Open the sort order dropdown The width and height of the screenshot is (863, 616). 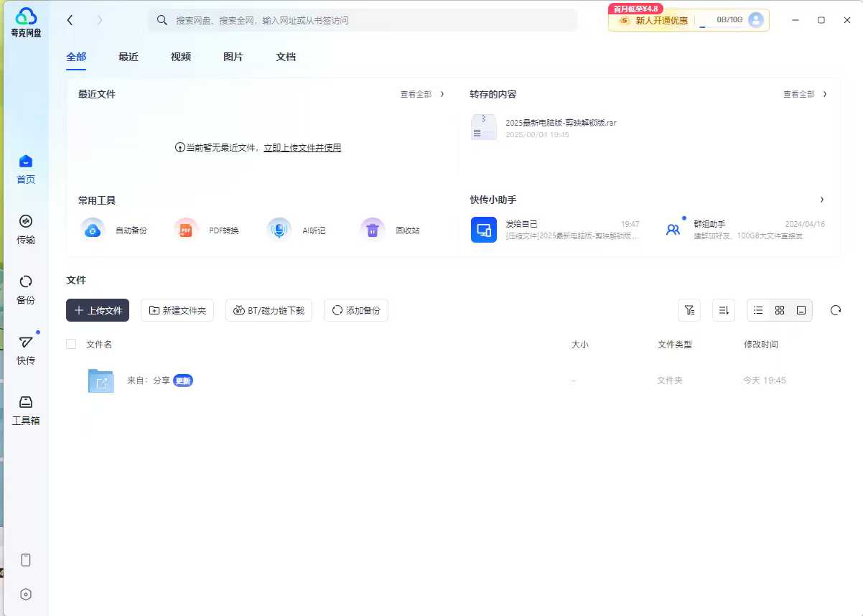[x=724, y=310]
